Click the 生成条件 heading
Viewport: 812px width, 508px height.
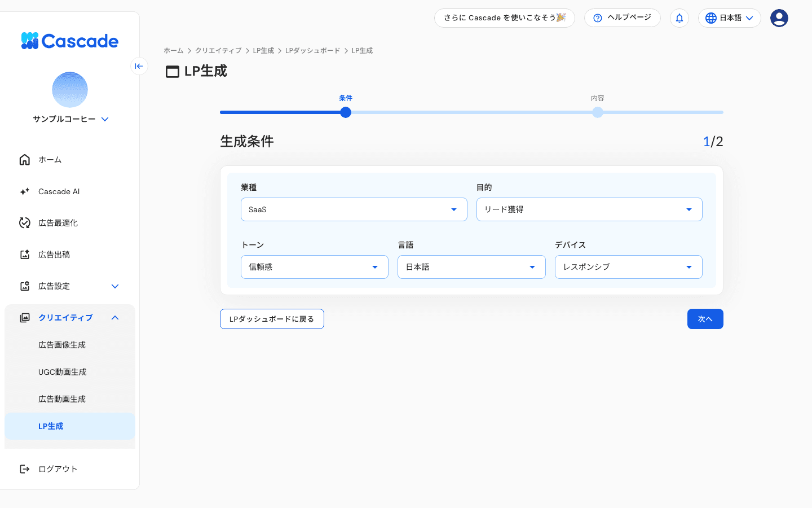pyautogui.click(x=247, y=141)
